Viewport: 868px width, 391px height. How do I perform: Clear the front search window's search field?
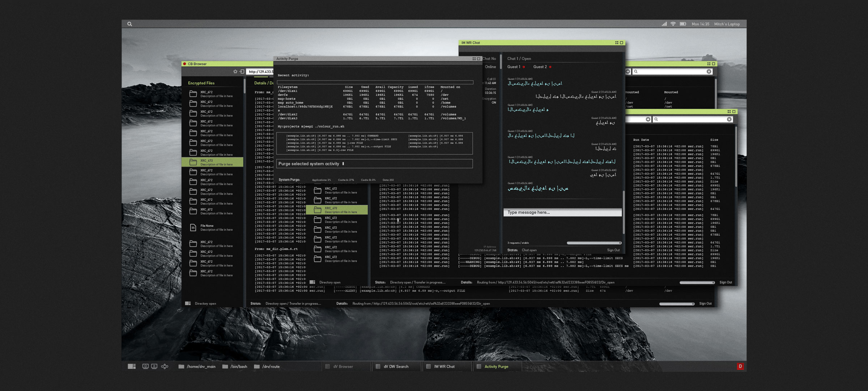coord(729,119)
